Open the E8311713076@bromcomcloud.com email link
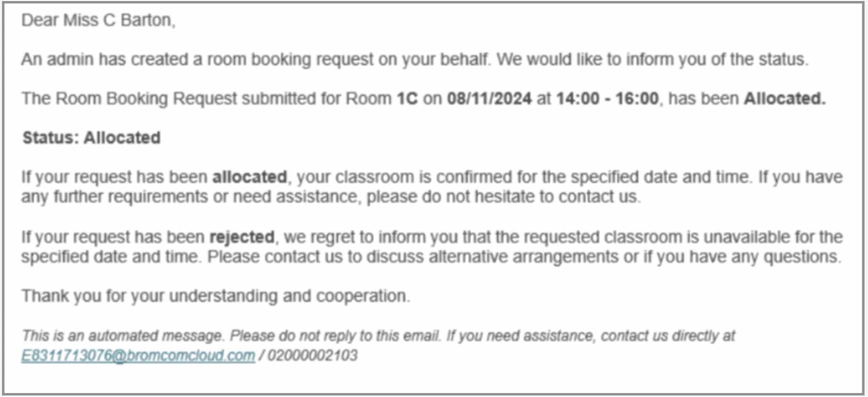Image resolution: width=868 pixels, height=397 pixels. point(138,355)
